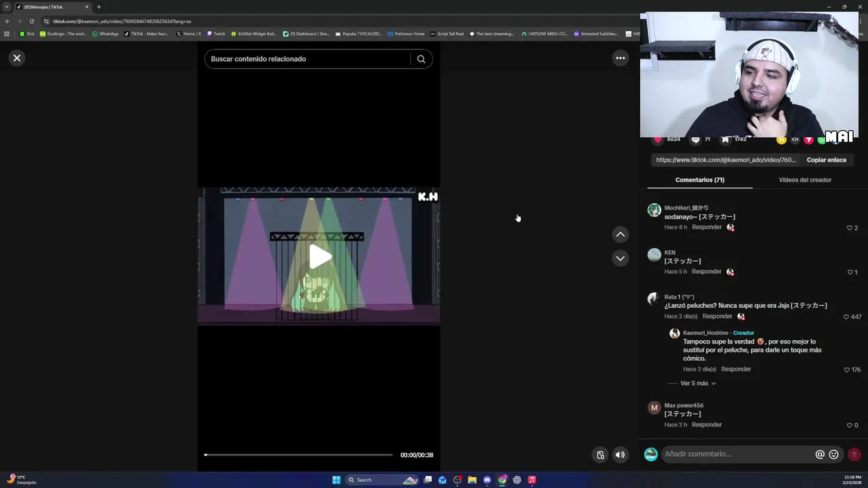This screenshot has width=868, height=488.
Task: Click the @ mention icon in comment box
Action: [820, 455]
